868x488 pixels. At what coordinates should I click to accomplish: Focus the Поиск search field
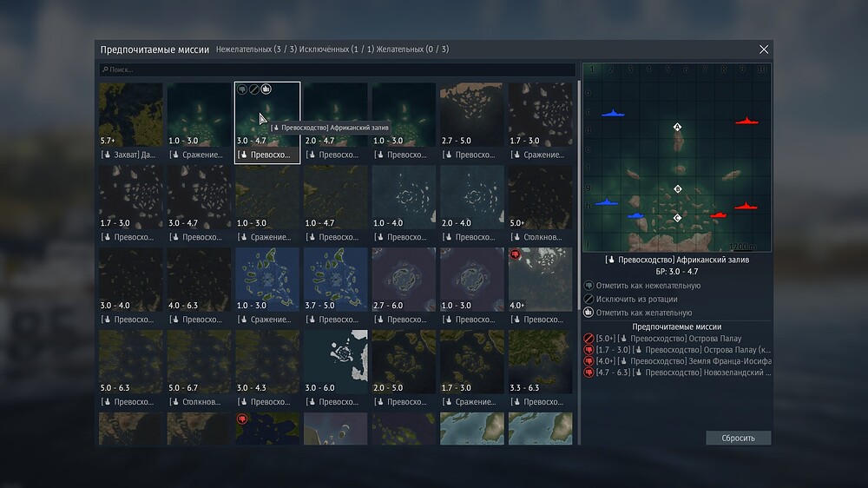(337, 69)
